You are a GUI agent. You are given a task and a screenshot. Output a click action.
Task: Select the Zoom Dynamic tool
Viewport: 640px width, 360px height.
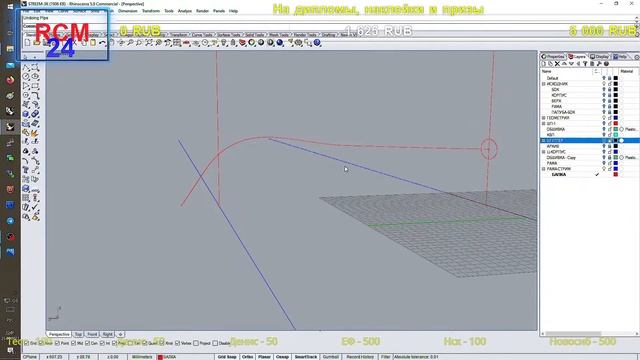point(130,42)
